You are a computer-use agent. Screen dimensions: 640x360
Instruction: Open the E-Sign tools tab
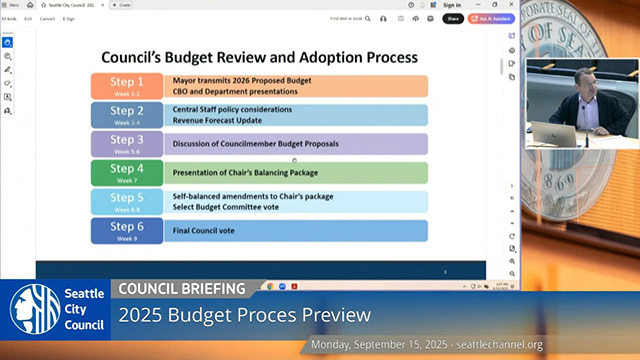(x=69, y=19)
